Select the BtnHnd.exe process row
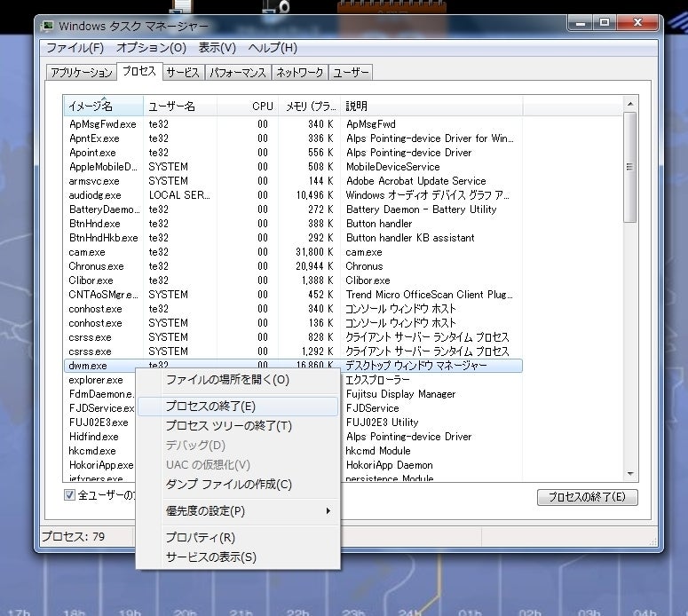Viewport: 688px width, 616px height. (x=293, y=224)
